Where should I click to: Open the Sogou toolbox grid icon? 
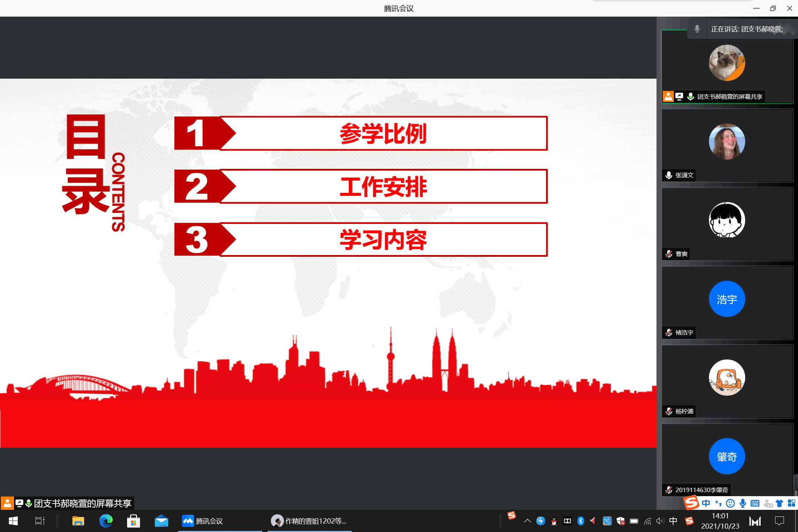pos(791,503)
